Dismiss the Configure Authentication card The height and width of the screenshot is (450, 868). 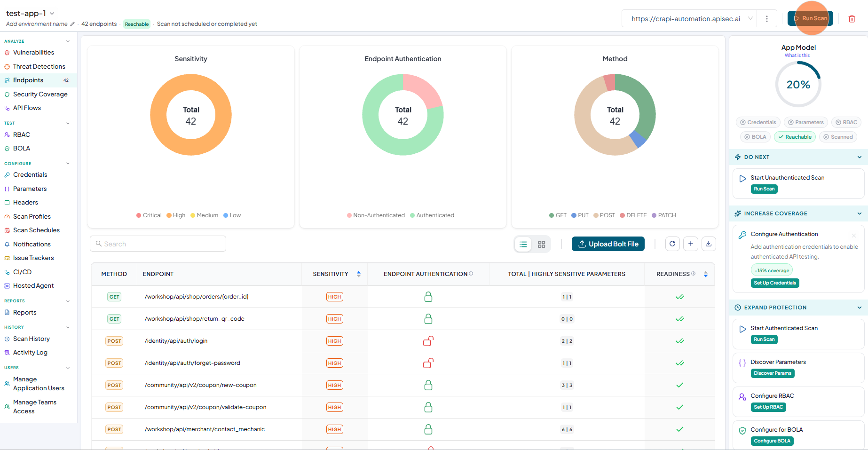(854, 235)
